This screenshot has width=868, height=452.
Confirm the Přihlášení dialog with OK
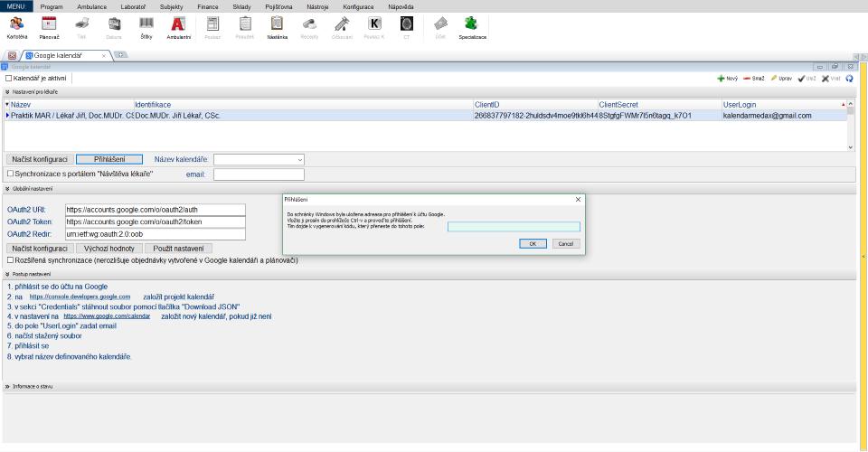click(533, 243)
